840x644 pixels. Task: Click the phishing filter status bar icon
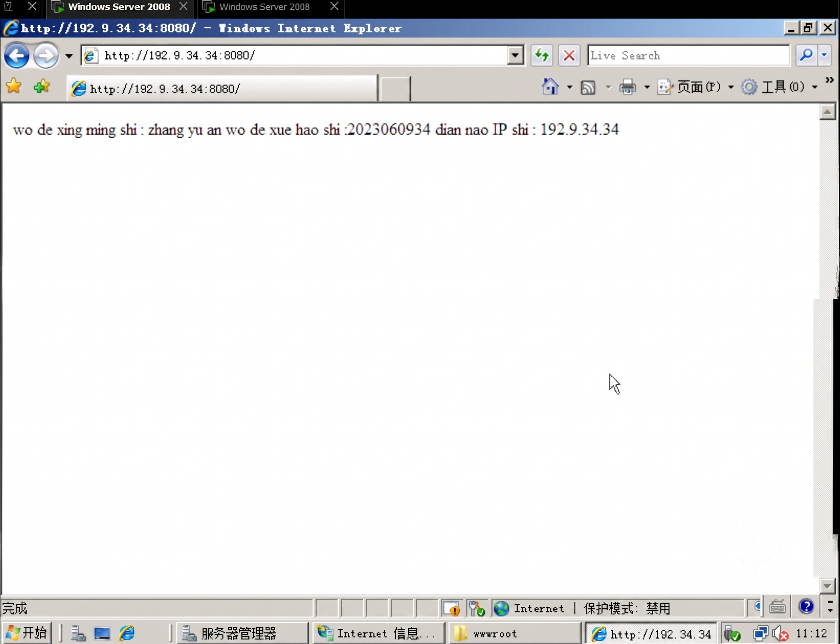(x=477, y=608)
